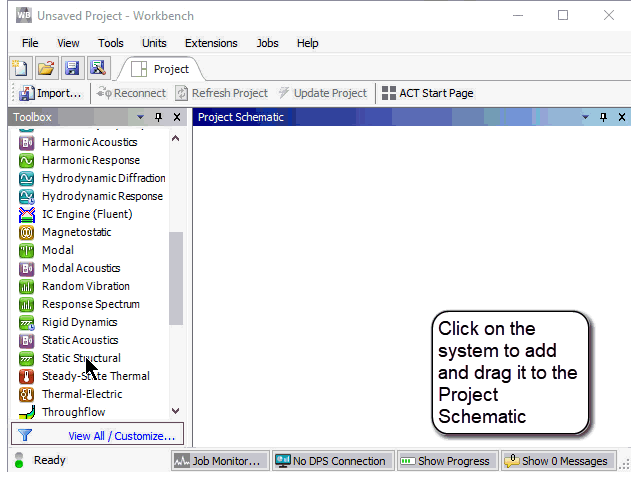
Task: Open the Extensions menu
Action: [x=211, y=43]
